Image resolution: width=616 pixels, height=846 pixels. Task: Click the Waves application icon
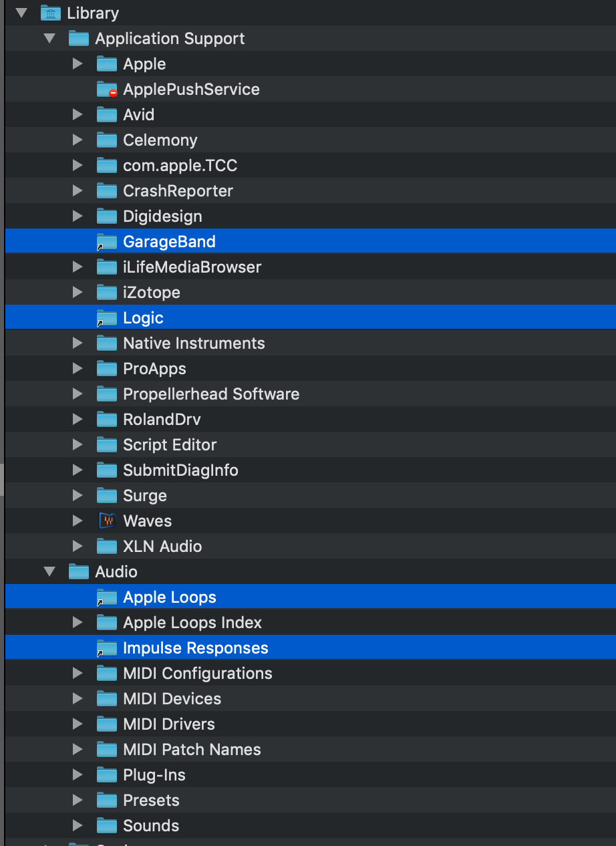107,521
